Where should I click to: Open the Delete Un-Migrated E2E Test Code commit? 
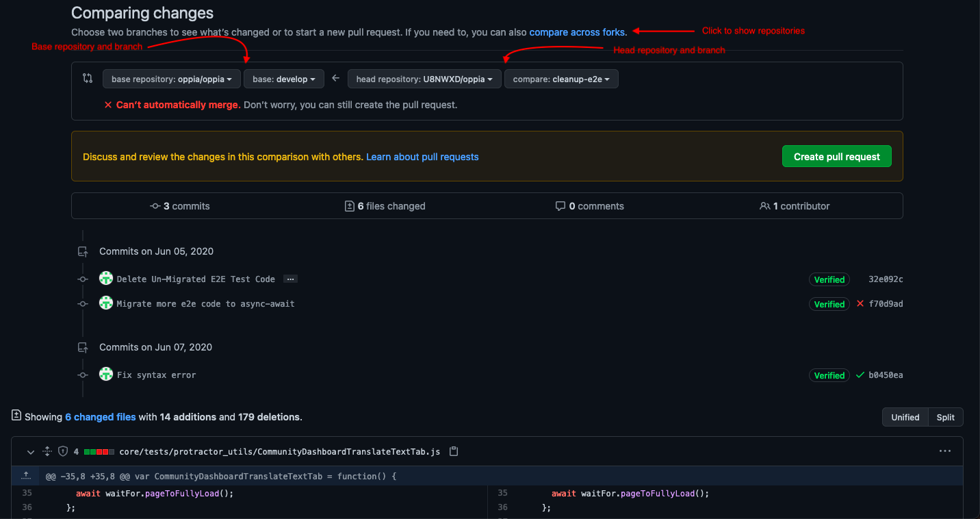196,279
